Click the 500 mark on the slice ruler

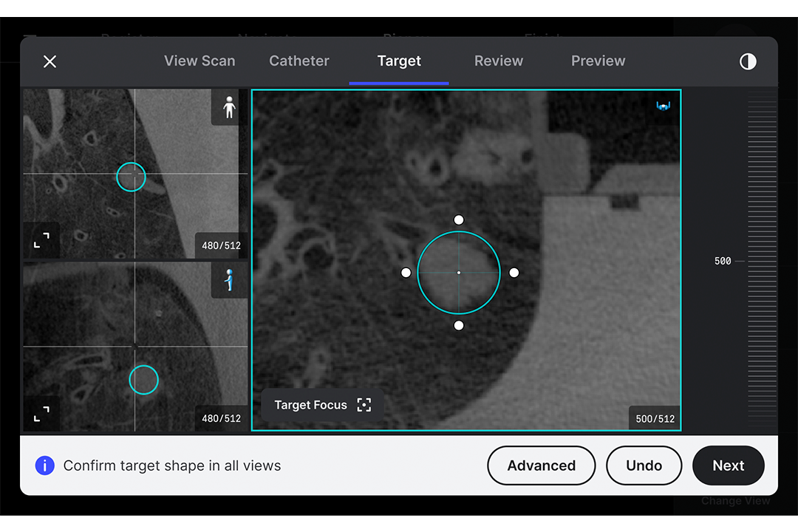[x=721, y=261]
